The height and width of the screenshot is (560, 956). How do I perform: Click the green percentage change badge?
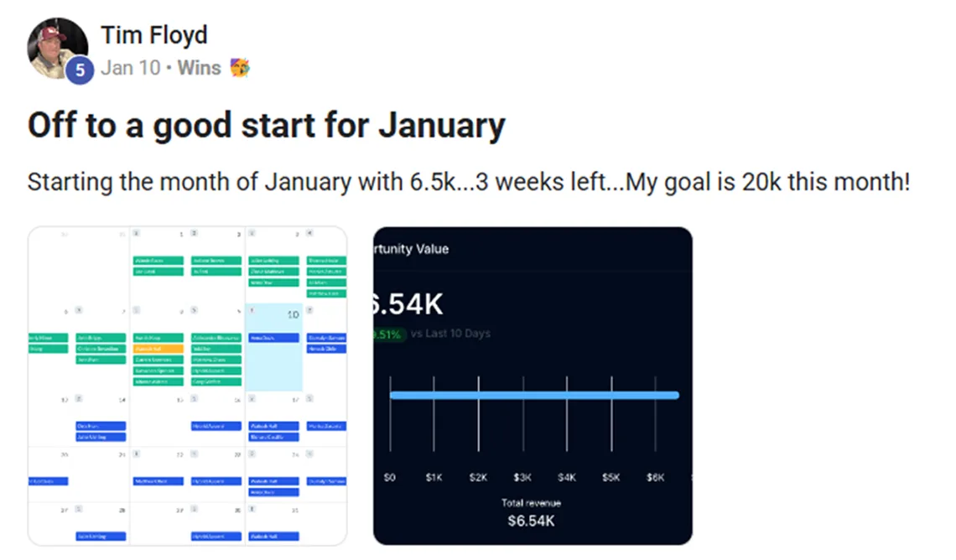387,334
